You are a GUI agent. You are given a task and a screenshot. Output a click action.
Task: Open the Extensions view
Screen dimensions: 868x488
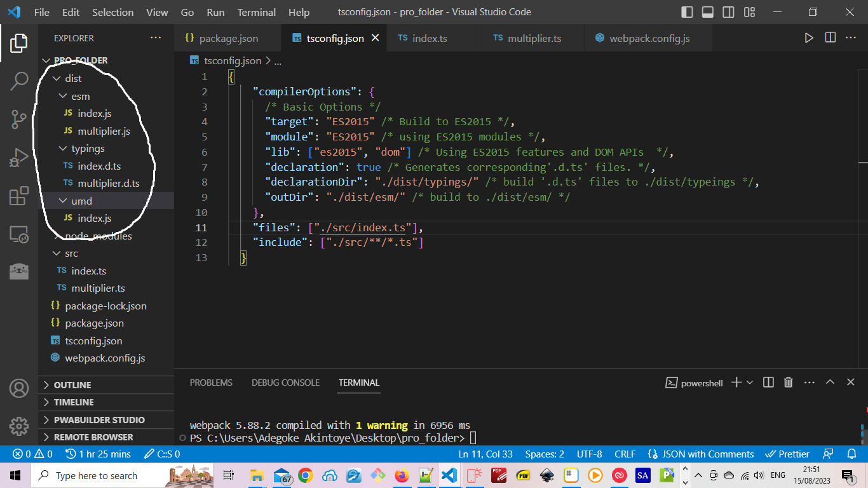(x=19, y=196)
